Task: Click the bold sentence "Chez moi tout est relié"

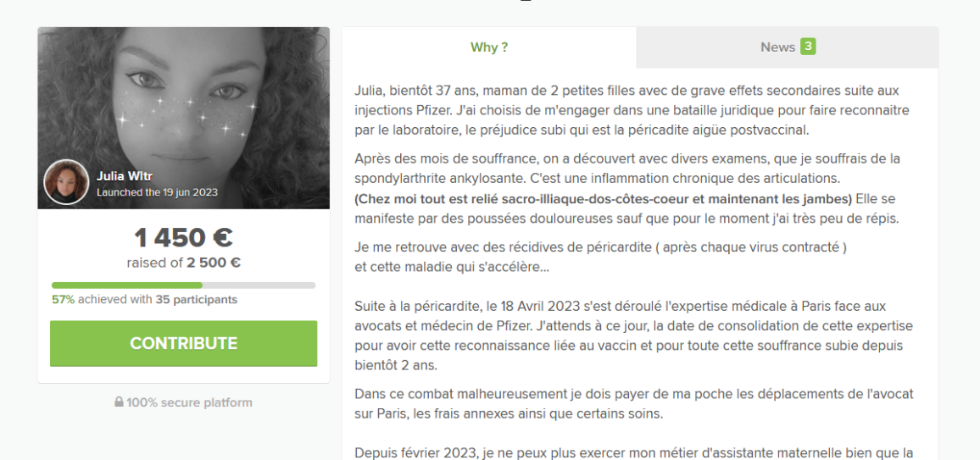Action: click(x=604, y=199)
